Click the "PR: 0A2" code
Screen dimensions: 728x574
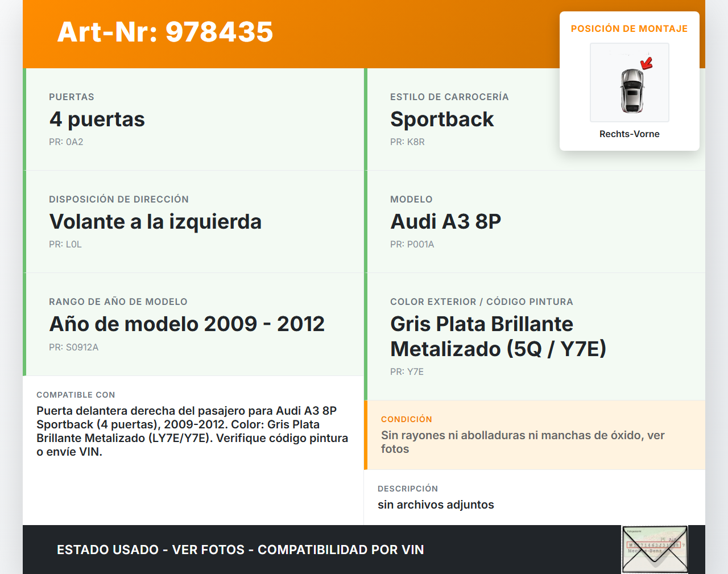point(66,142)
